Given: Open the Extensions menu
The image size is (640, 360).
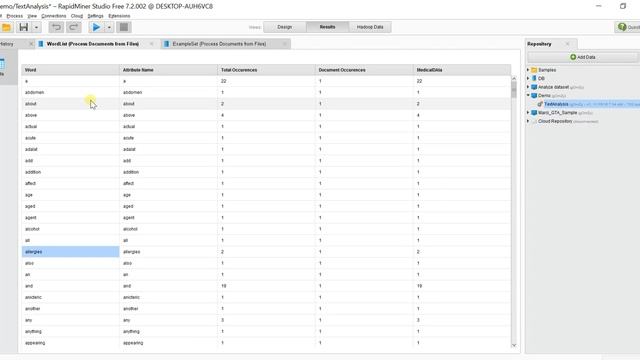Looking at the screenshot, I should point(119,16).
